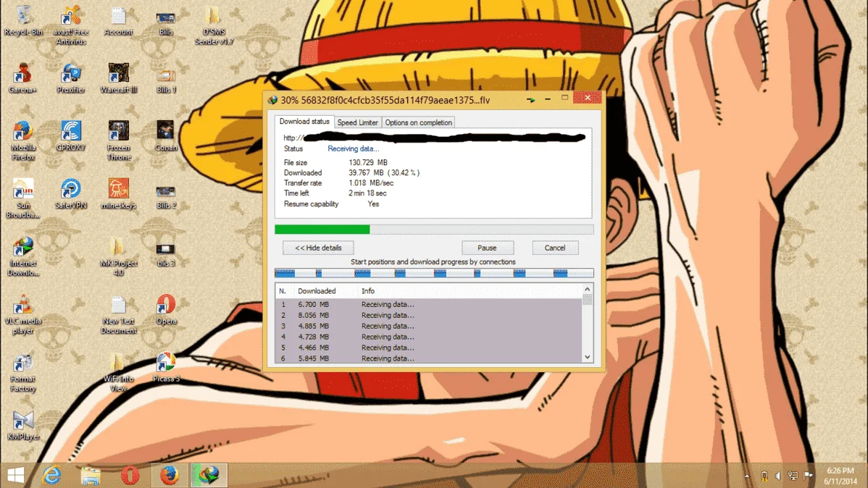868x488 pixels.
Task: Launch the Proxifier shortcut
Action: point(71,78)
